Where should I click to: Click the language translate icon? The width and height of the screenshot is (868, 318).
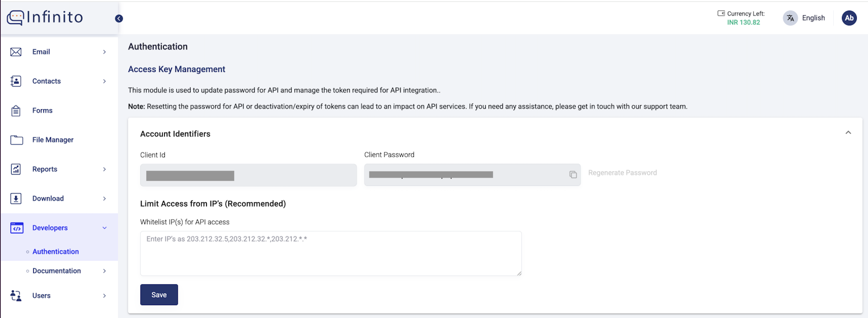pyautogui.click(x=790, y=18)
